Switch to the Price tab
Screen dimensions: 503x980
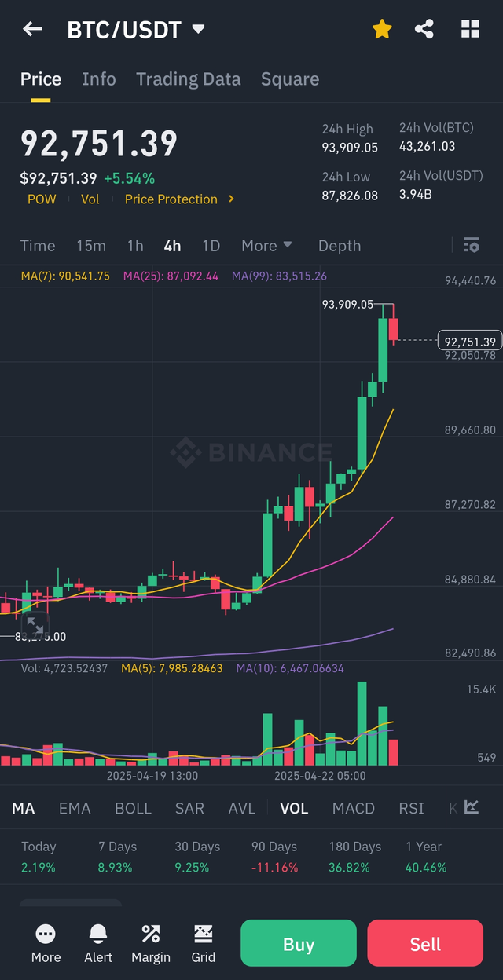(41, 79)
